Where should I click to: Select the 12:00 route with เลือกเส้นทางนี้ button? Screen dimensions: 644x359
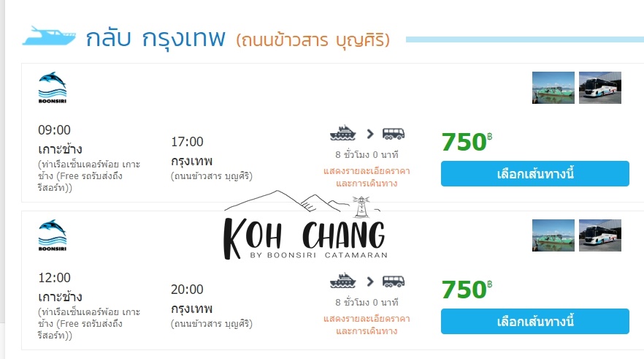534,321
